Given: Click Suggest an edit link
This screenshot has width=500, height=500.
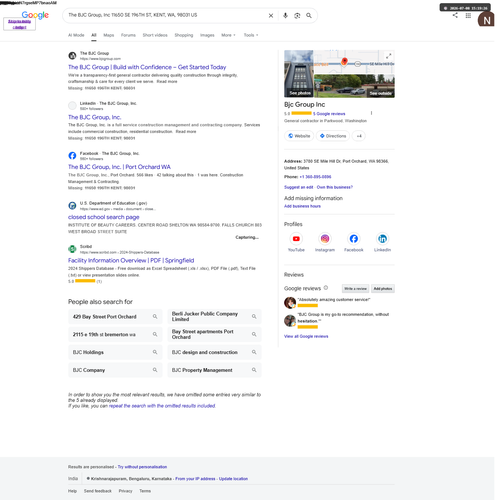Looking at the screenshot, I should click(x=299, y=187).
